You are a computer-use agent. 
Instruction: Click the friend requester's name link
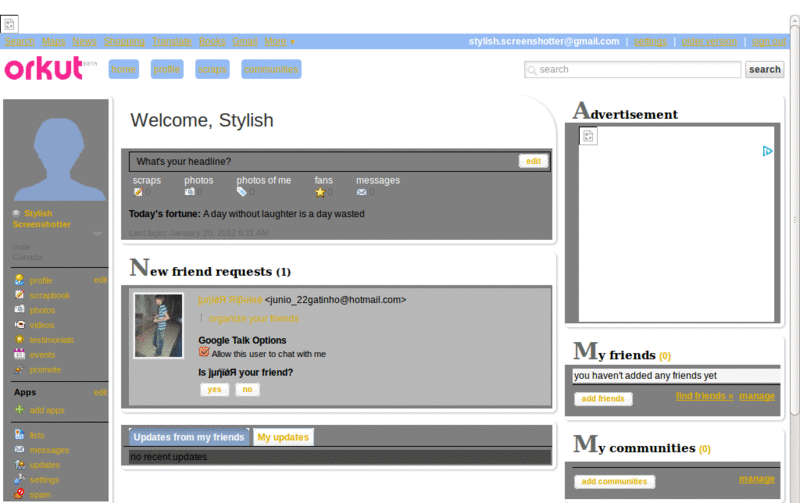pos(230,299)
